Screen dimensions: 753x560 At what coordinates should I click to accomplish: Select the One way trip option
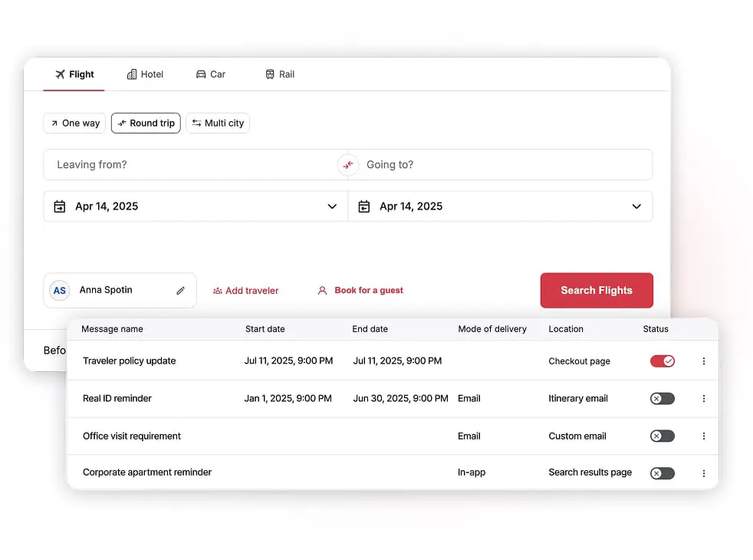[74, 124]
